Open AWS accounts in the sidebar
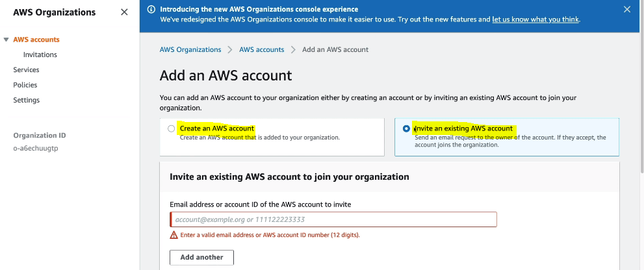Image resolution: width=644 pixels, height=270 pixels. pyautogui.click(x=36, y=40)
